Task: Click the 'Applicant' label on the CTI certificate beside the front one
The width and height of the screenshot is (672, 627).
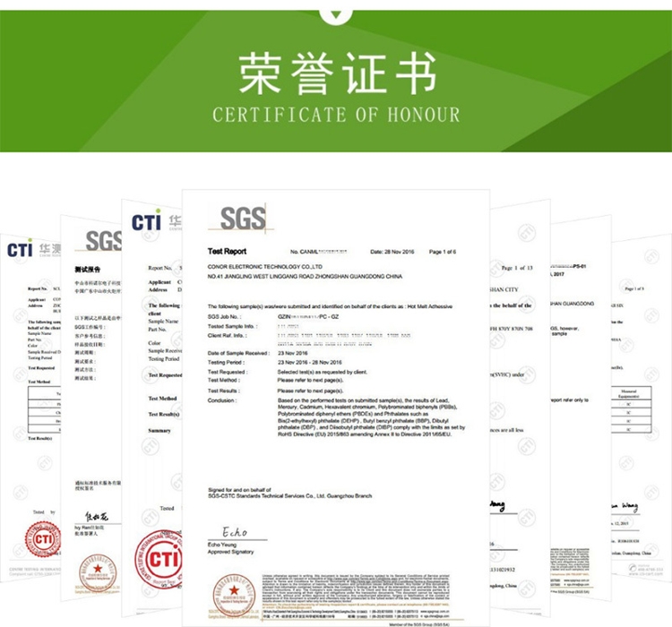Action: click(159, 282)
